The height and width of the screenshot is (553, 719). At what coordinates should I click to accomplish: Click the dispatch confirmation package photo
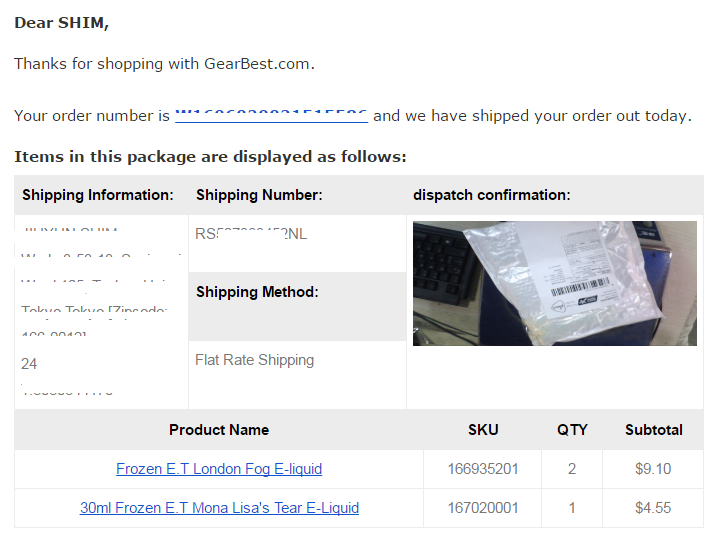(554, 283)
